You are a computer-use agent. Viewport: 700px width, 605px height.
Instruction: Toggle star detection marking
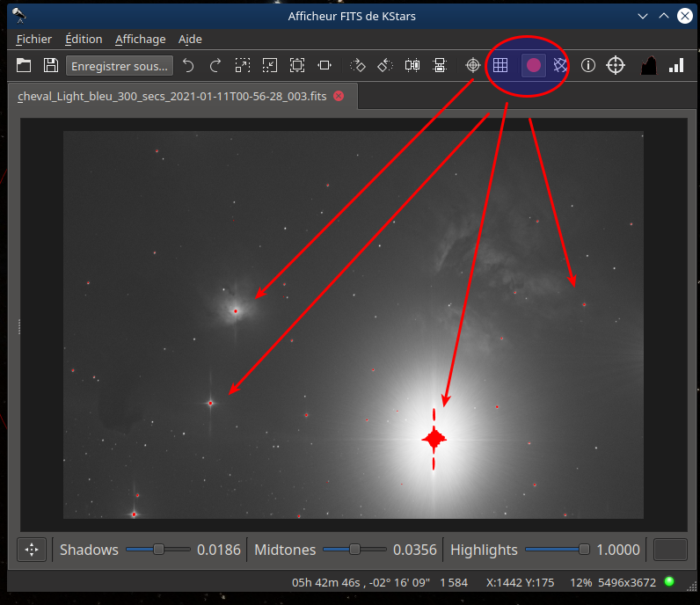[534, 66]
